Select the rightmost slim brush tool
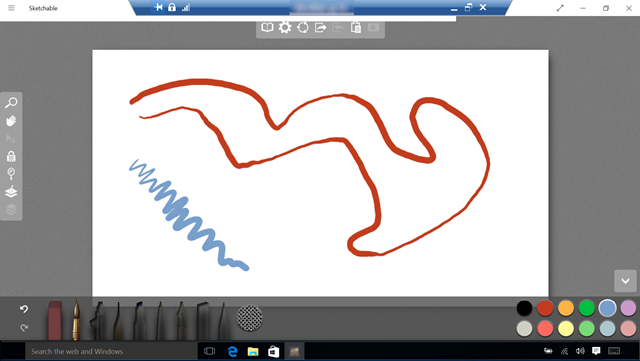 pyautogui.click(x=223, y=321)
